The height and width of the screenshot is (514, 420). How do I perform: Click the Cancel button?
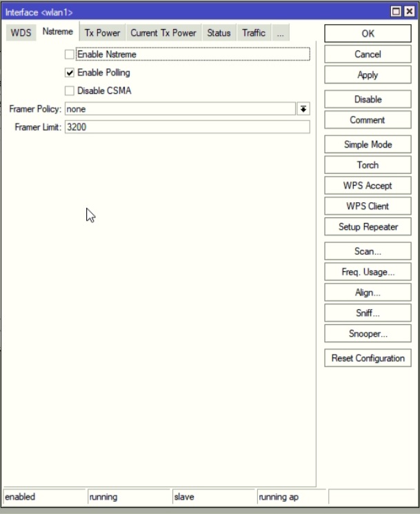tap(368, 54)
